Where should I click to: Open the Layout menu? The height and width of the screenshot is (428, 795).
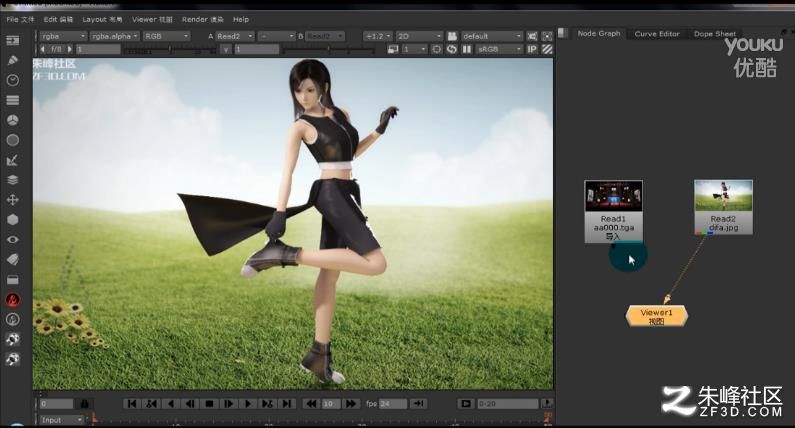click(102, 19)
